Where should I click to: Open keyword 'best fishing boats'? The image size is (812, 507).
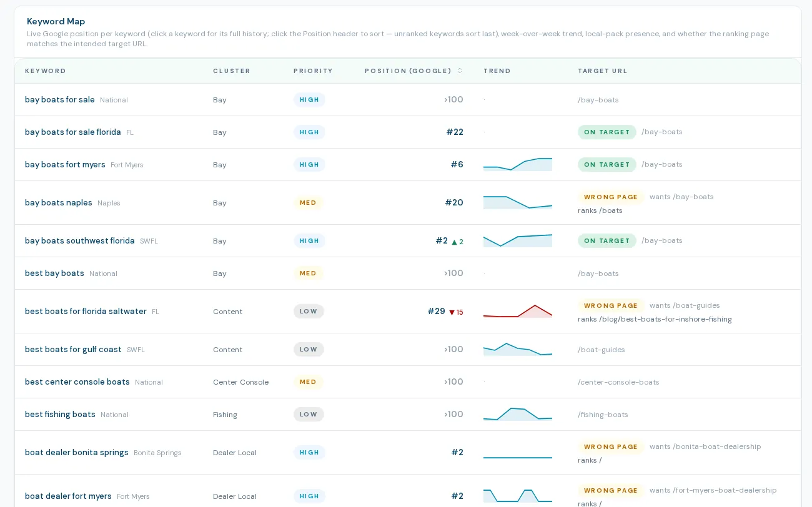click(60, 415)
